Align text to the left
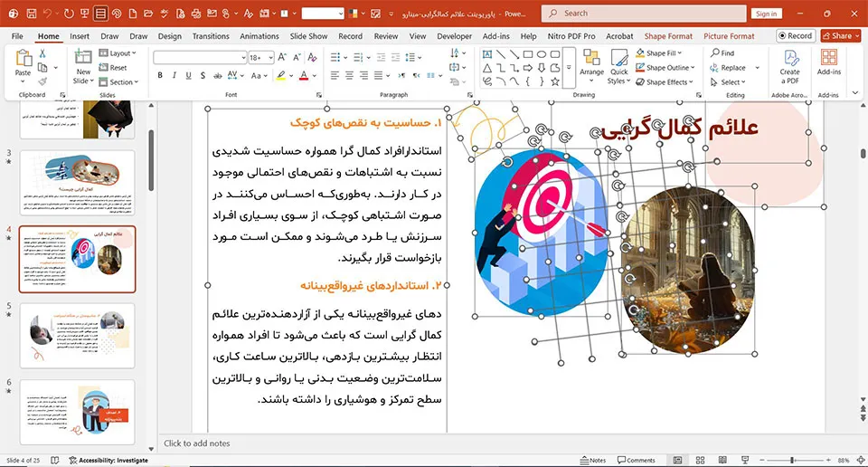Image resolution: width=868 pixels, height=467 pixels. pyautogui.click(x=335, y=75)
